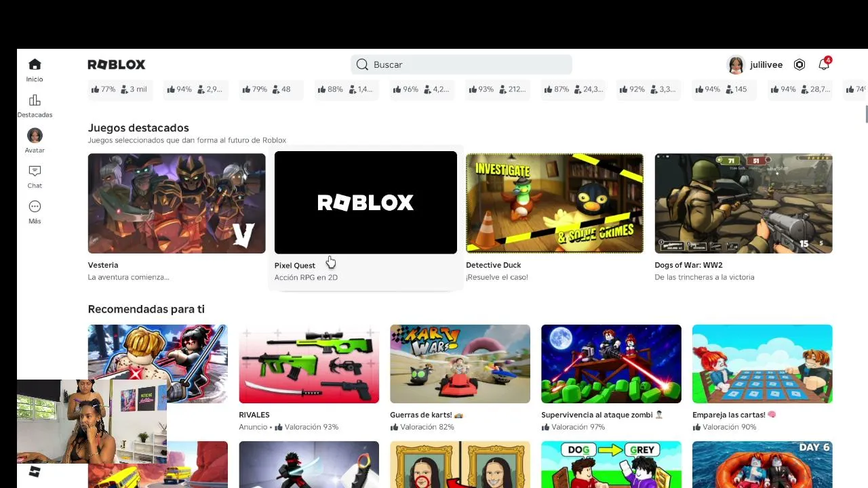The height and width of the screenshot is (488, 868).
Task: Open Destacadas charts icon in sidebar
Action: (35, 100)
